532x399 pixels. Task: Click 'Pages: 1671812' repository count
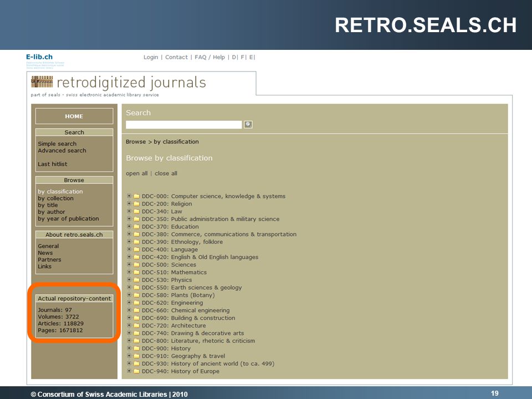point(60,330)
